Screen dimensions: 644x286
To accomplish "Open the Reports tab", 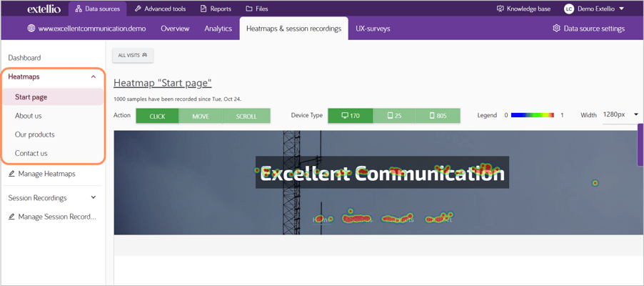I will (x=216, y=9).
